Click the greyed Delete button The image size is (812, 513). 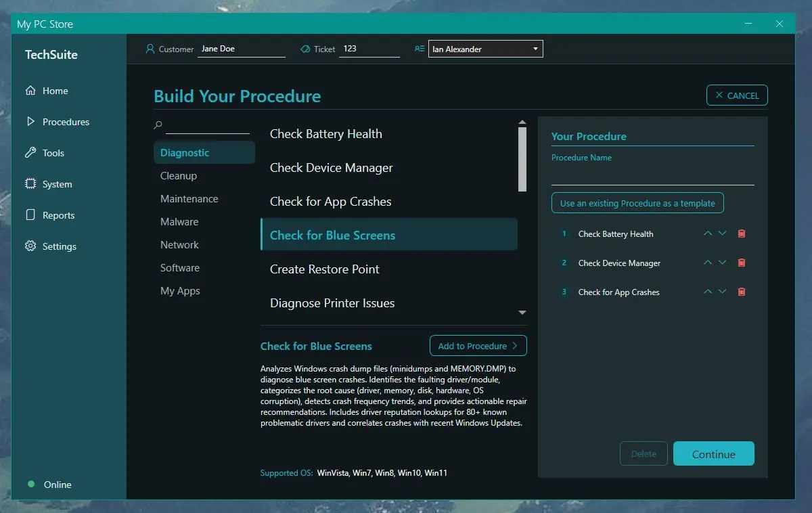click(644, 454)
